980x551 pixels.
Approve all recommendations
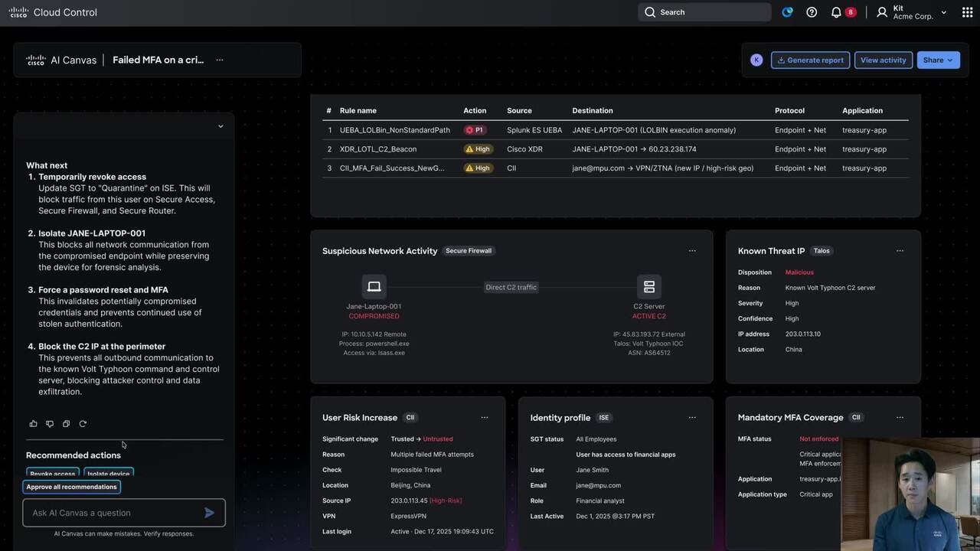[x=72, y=487]
